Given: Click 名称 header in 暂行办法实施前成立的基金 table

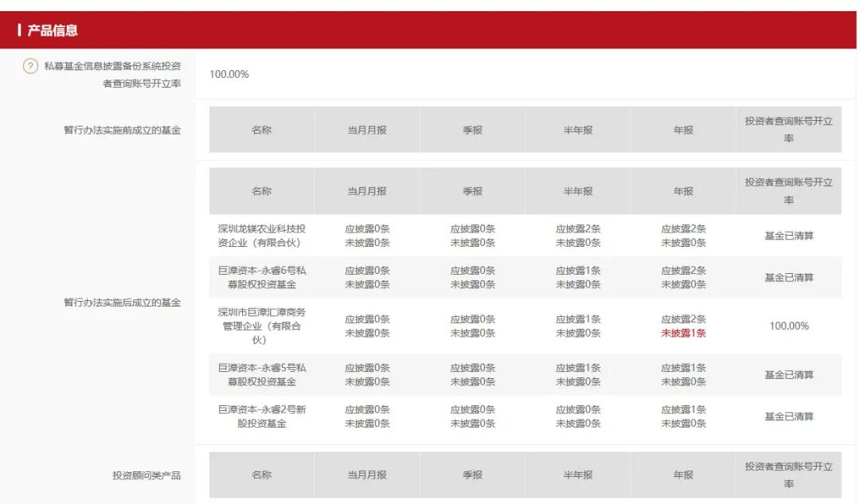Looking at the screenshot, I should pos(262,130).
